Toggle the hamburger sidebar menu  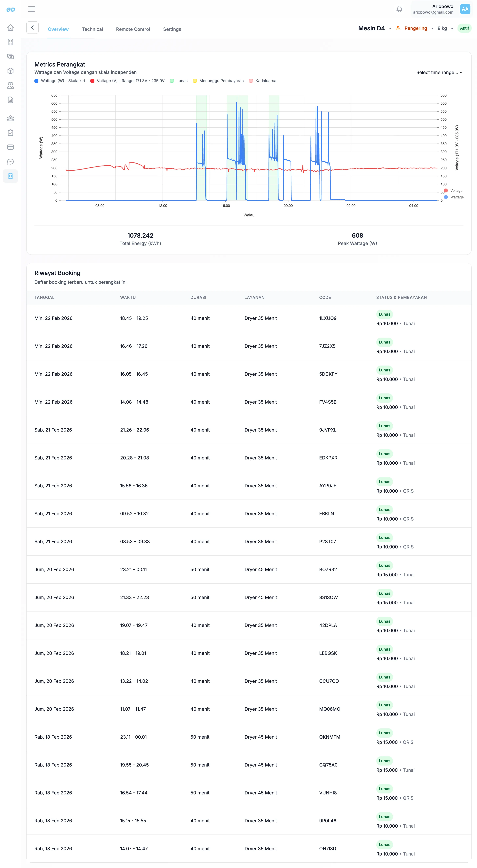point(31,9)
